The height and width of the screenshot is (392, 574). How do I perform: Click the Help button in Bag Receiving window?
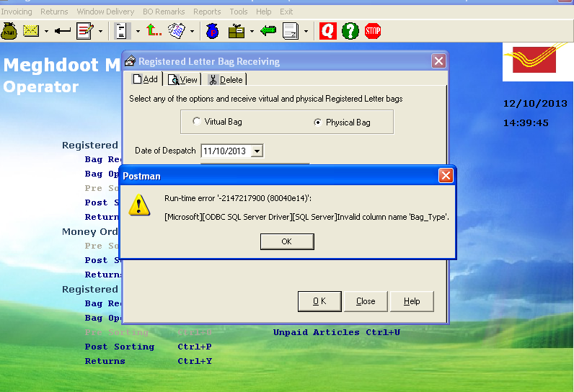tap(412, 301)
